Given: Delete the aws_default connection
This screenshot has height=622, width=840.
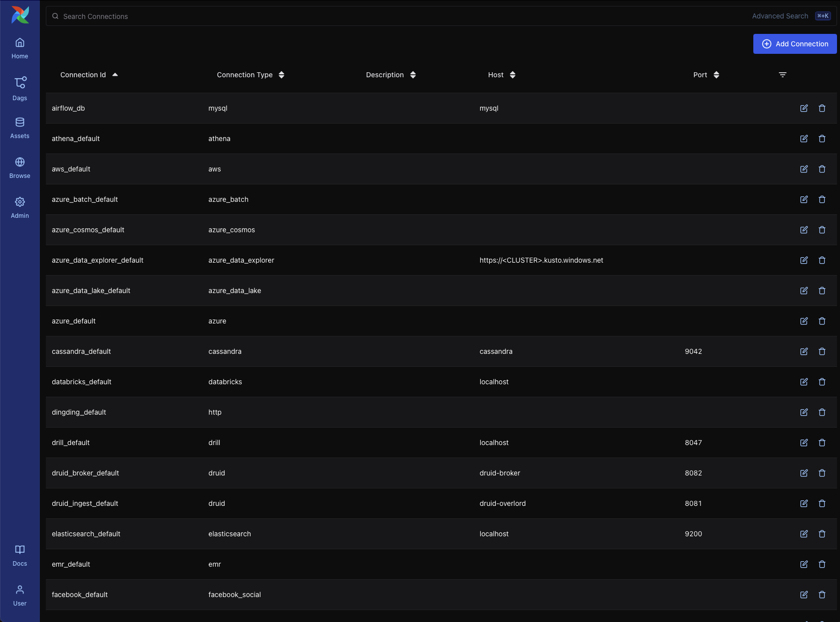Looking at the screenshot, I should pyautogui.click(x=822, y=169).
